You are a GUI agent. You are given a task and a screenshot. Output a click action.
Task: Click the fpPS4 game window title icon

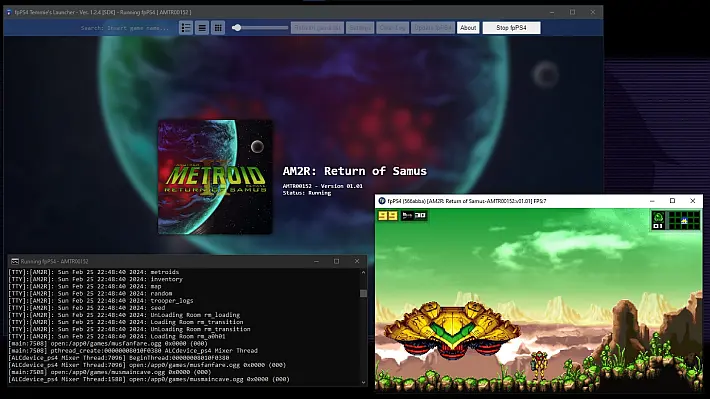pyautogui.click(x=382, y=201)
